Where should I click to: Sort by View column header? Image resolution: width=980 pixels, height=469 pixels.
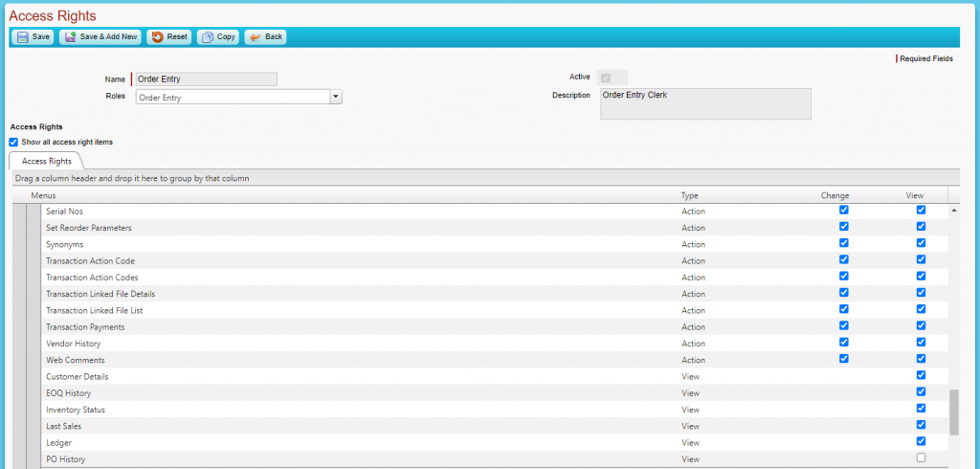click(x=914, y=195)
